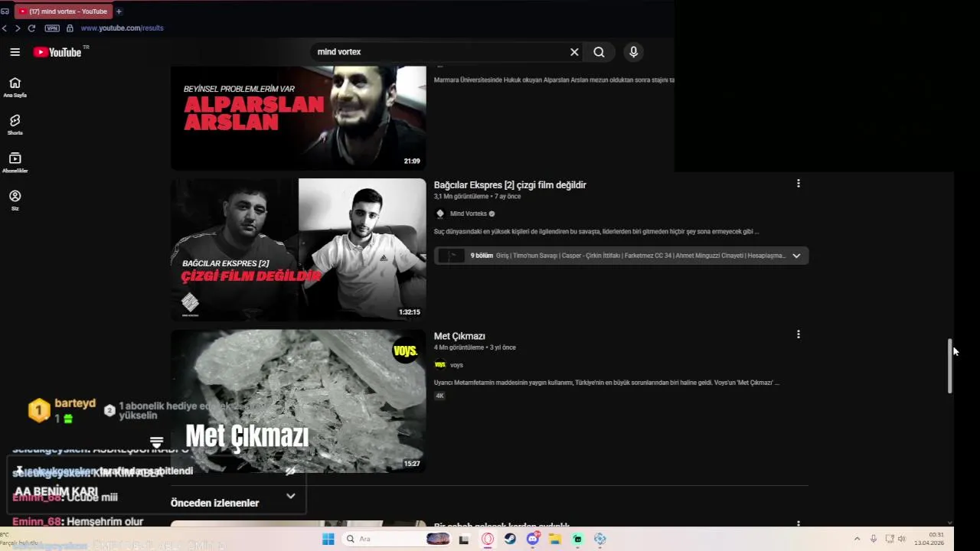Open the Siz profile page icon

(15, 201)
